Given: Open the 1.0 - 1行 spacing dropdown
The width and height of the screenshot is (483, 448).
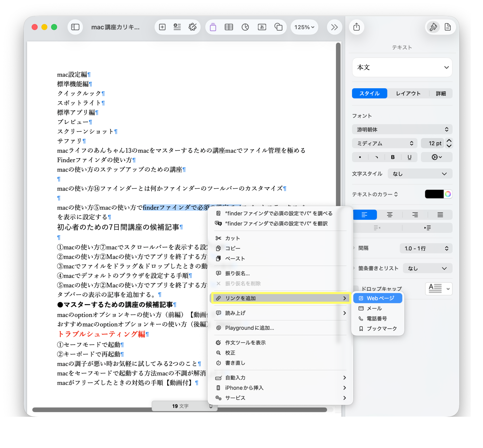Looking at the screenshot, I should pos(426,248).
